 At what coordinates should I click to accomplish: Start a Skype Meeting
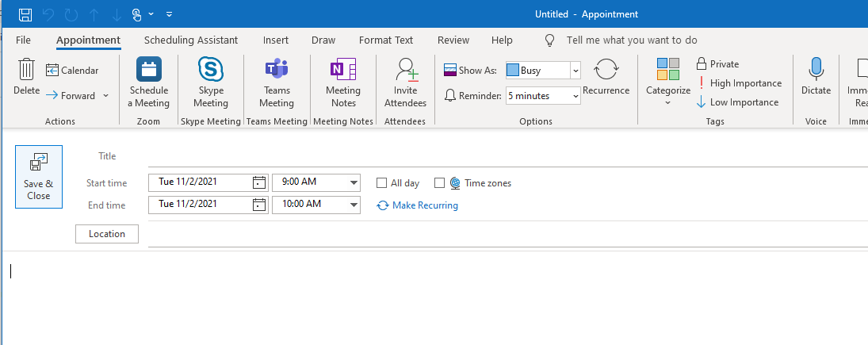(x=210, y=69)
